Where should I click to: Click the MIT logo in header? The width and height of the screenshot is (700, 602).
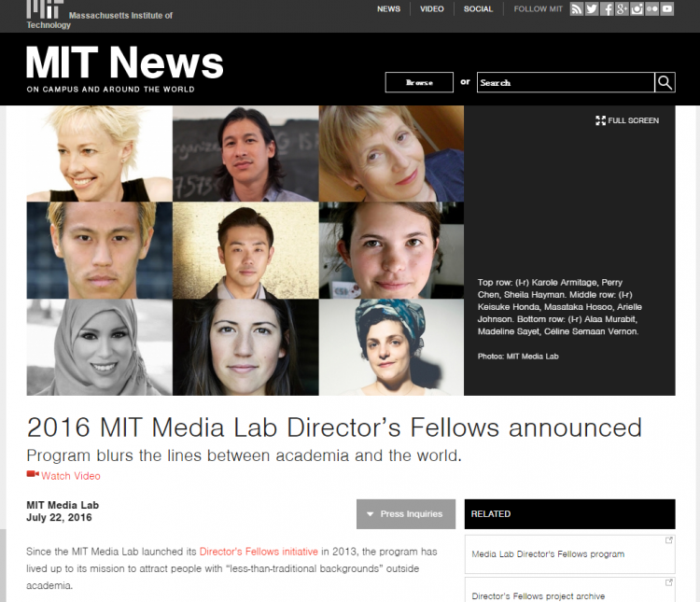pyautogui.click(x=45, y=9)
